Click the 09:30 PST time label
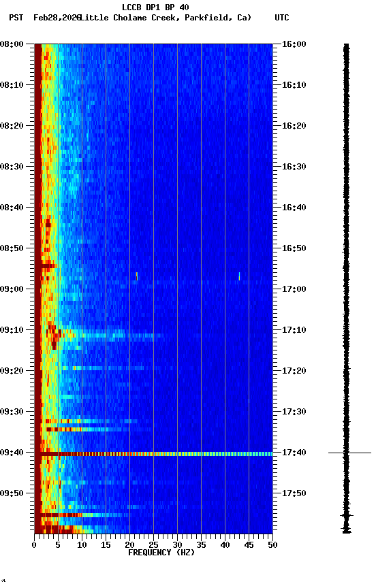This screenshot has width=376, height=588. click(12, 412)
